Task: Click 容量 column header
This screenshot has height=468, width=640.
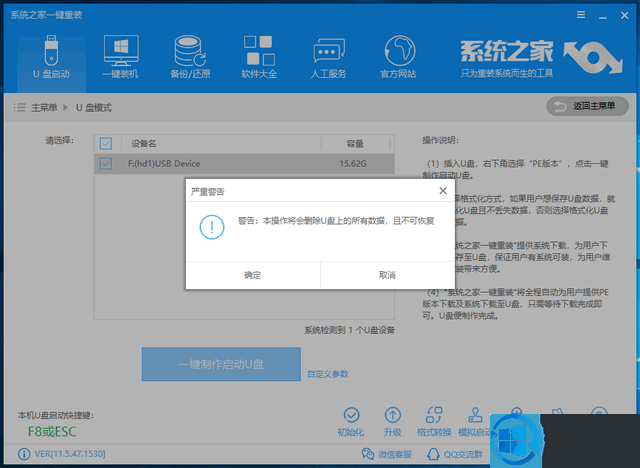Action: pos(355,144)
